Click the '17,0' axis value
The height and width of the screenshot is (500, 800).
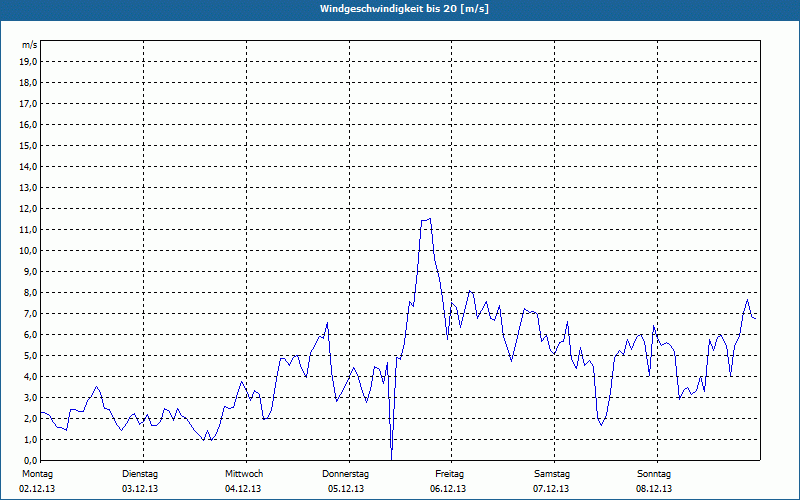coord(29,104)
